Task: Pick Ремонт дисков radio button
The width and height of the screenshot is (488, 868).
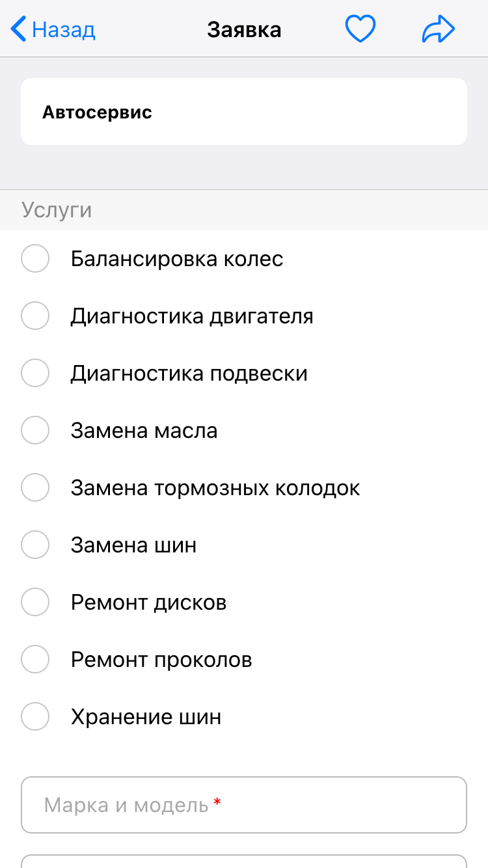Action: (35, 603)
